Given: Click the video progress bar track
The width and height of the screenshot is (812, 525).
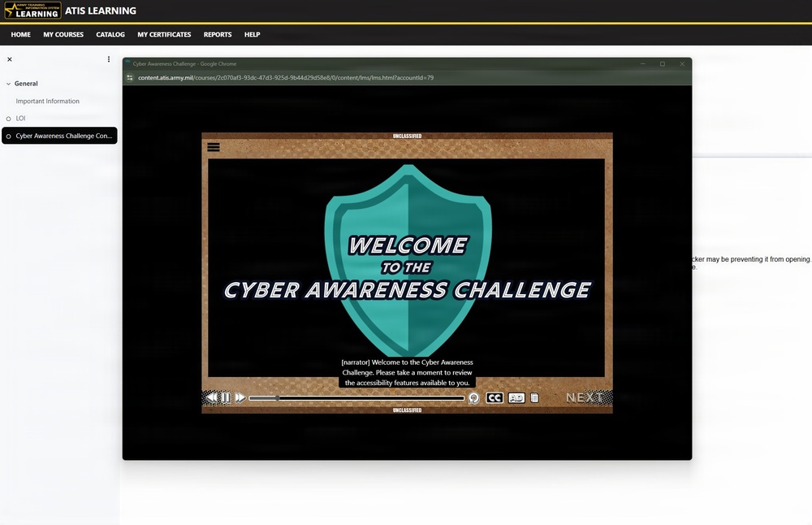Looking at the screenshot, I should tap(356, 398).
